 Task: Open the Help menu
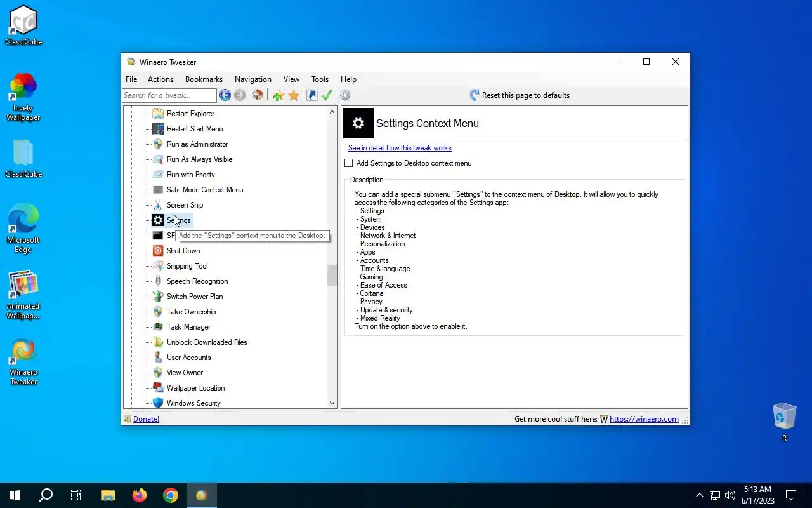348,79
